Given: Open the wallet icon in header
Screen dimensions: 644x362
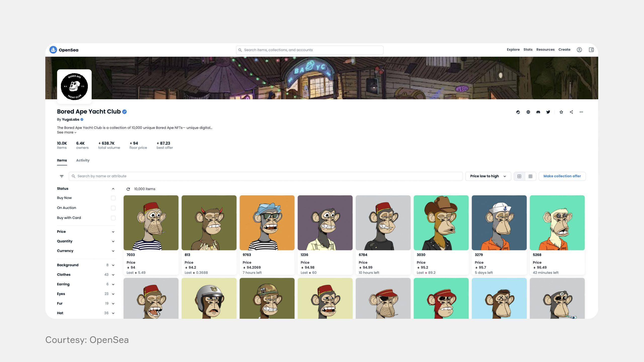Looking at the screenshot, I should [591, 50].
